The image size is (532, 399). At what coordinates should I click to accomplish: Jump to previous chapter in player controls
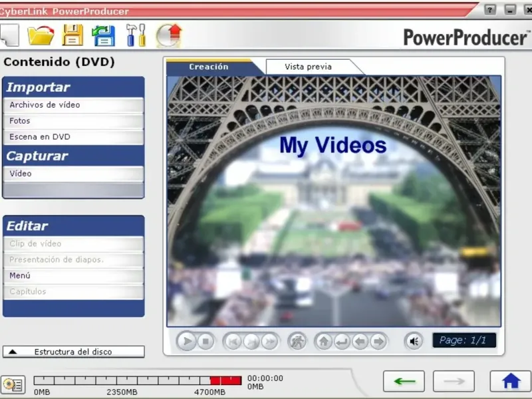pyautogui.click(x=233, y=342)
